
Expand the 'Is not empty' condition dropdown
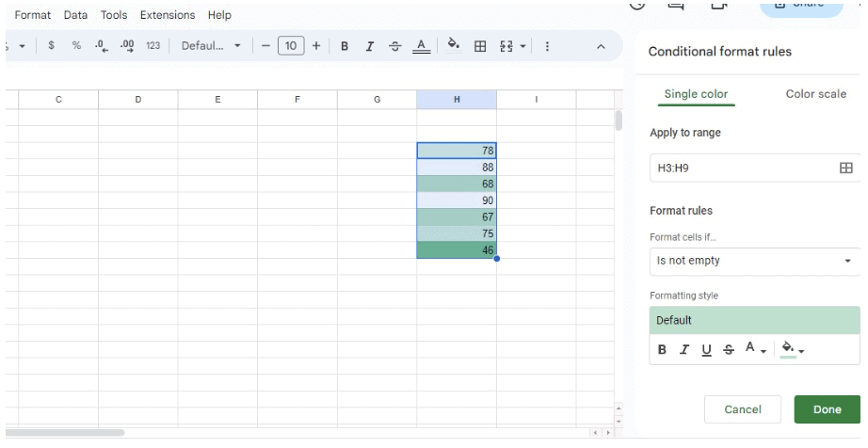click(x=754, y=262)
